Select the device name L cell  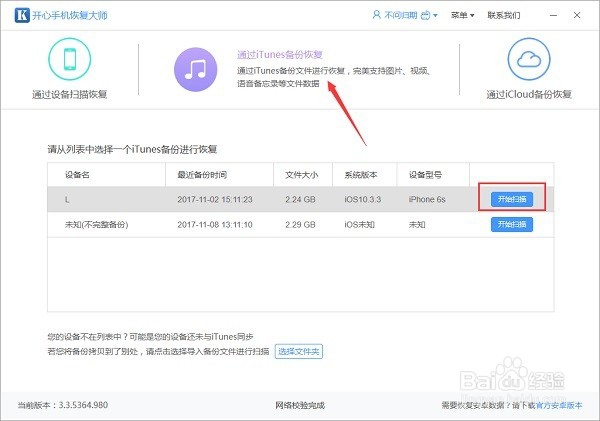tap(67, 199)
